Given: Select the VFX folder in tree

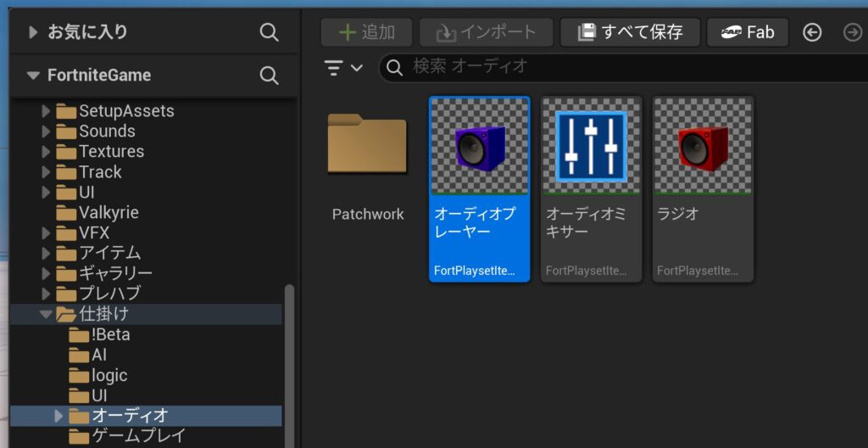Looking at the screenshot, I should [x=82, y=233].
